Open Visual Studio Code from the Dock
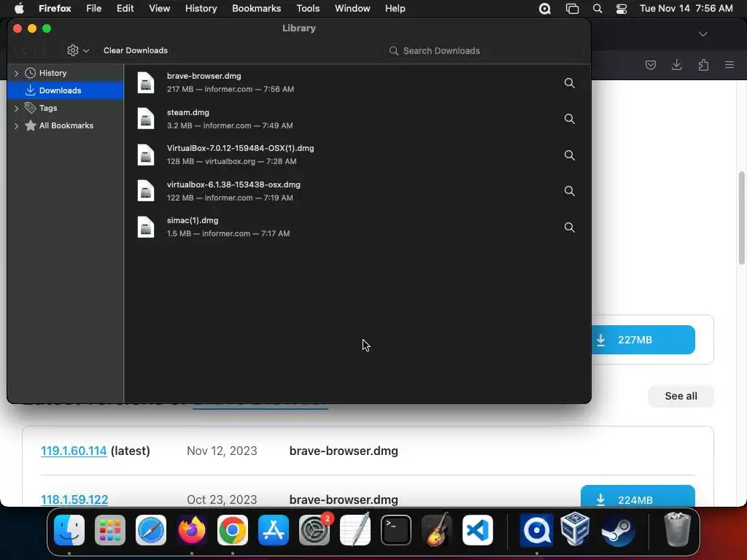Viewport: 747px width, 560px height. pos(477,529)
